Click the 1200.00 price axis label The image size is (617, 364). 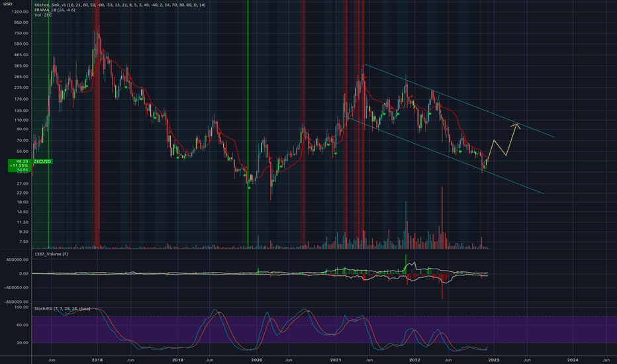coord(20,12)
